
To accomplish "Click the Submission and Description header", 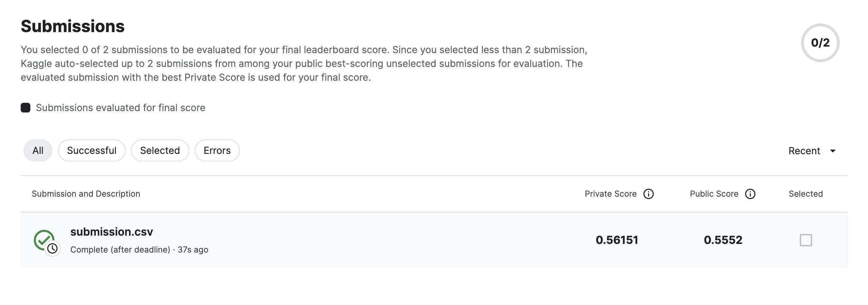I will [x=86, y=194].
